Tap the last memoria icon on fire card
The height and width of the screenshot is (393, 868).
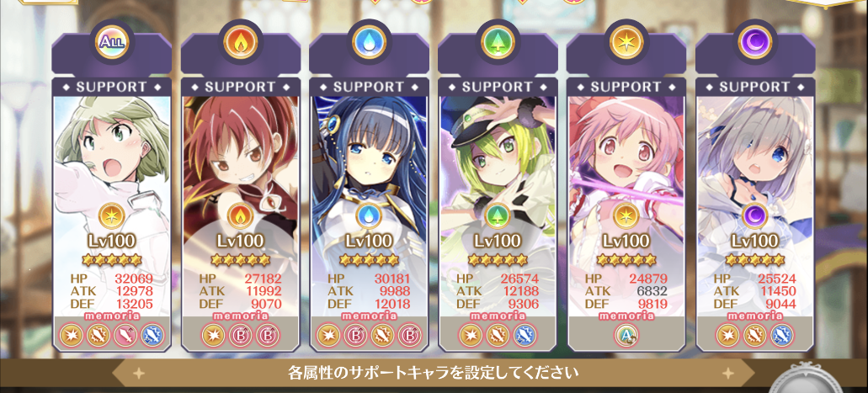tap(268, 335)
